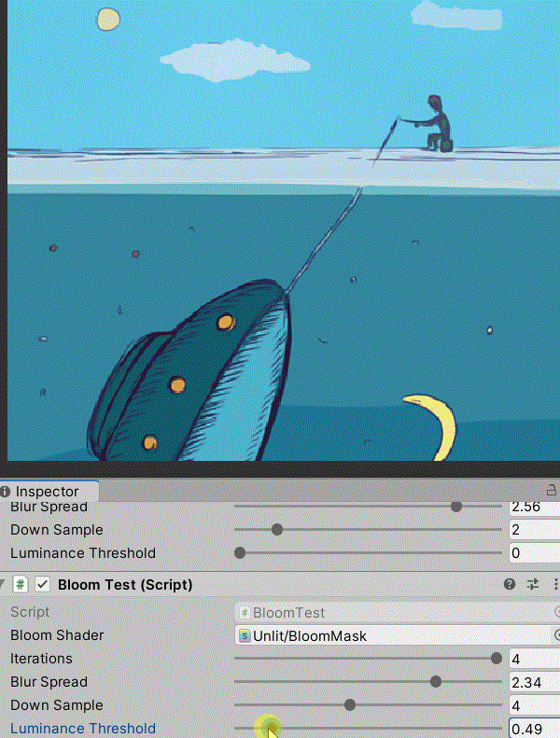Adjust the upper Blur Spread slider

(368, 507)
